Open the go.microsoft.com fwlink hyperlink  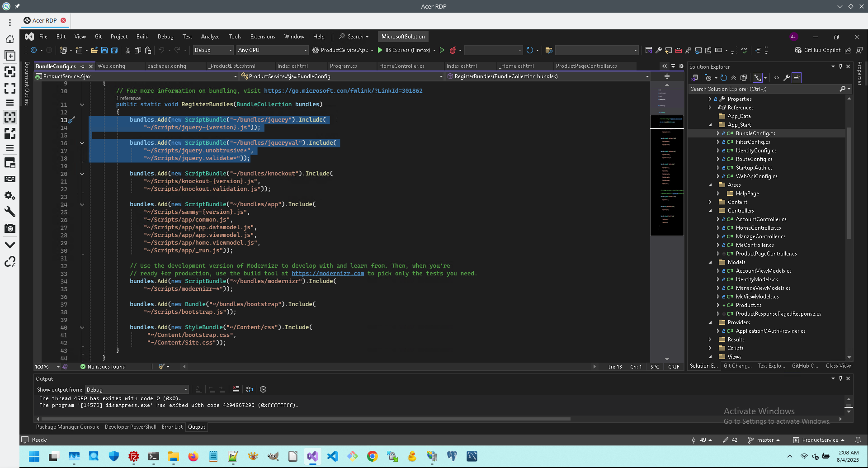tap(343, 91)
